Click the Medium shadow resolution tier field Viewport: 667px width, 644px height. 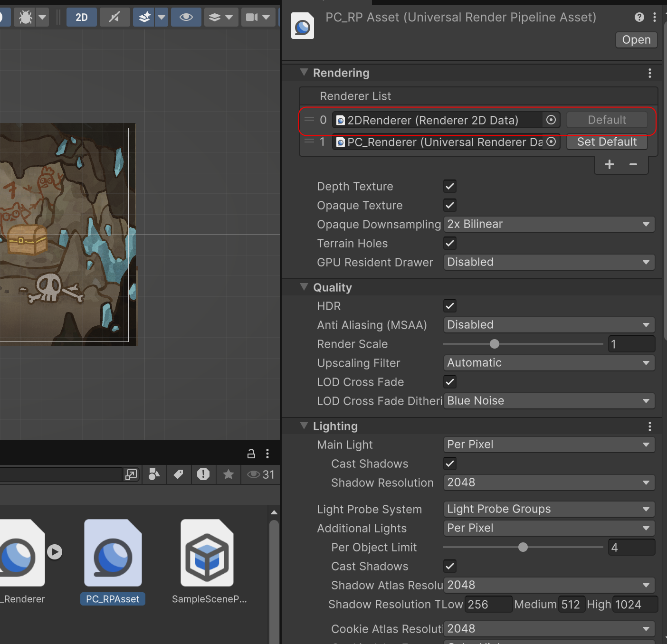(x=572, y=604)
